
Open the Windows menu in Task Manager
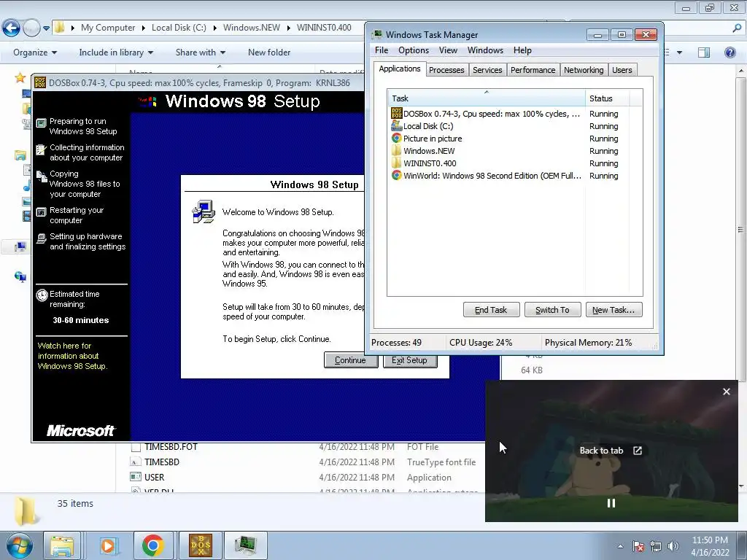[x=485, y=50]
